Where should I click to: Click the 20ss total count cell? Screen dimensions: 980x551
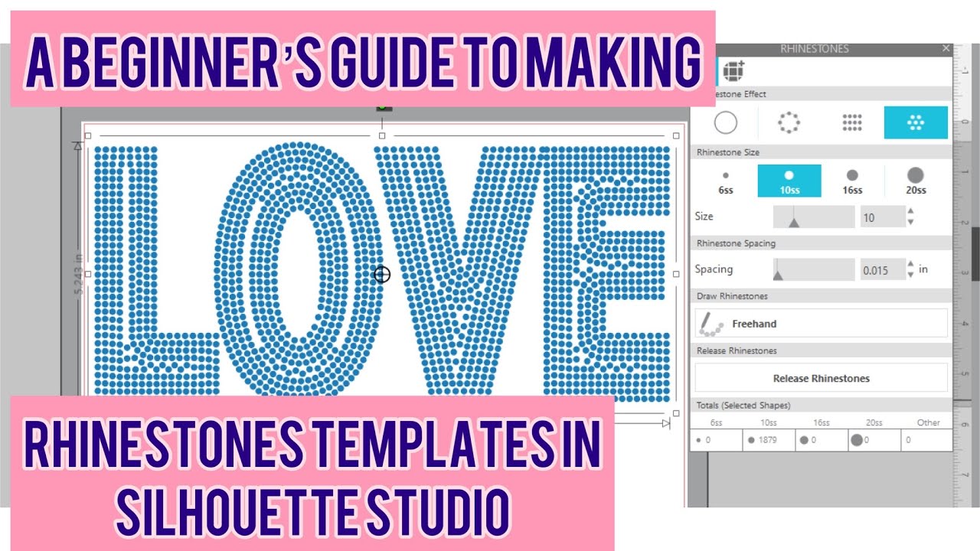tap(874, 440)
